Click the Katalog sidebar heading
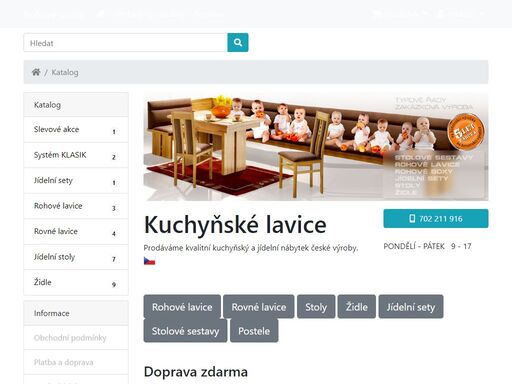The image size is (512, 384). tap(76, 105)
